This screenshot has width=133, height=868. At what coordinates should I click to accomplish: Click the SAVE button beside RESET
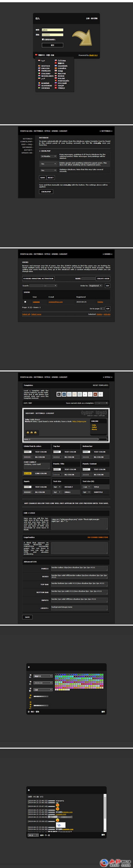pyautogui.click(x=43, y=177)
